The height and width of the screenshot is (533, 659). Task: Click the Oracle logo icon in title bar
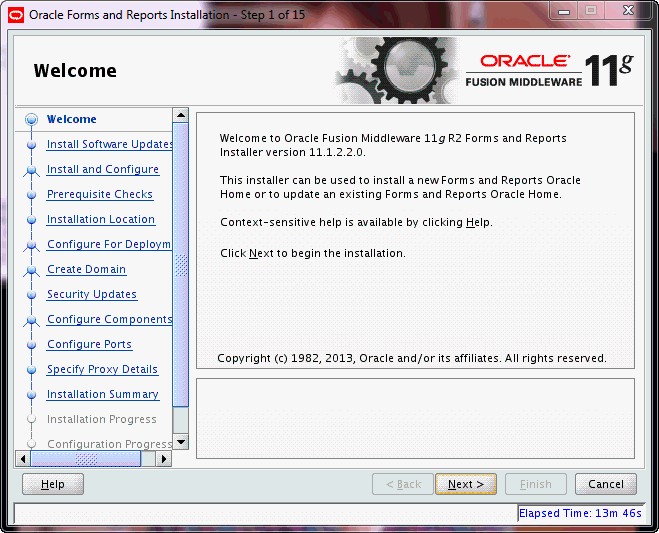coord(16,15)
